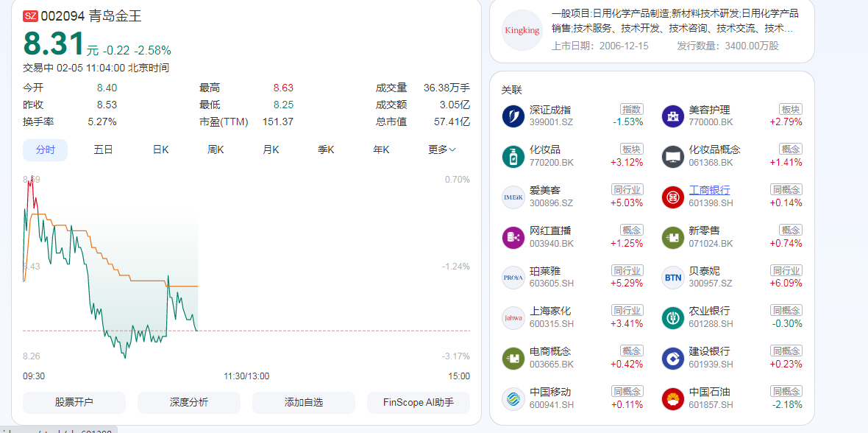Screen dimensions: 868x433
Task: Click the 最高 value 8.63
Action: 283,88
